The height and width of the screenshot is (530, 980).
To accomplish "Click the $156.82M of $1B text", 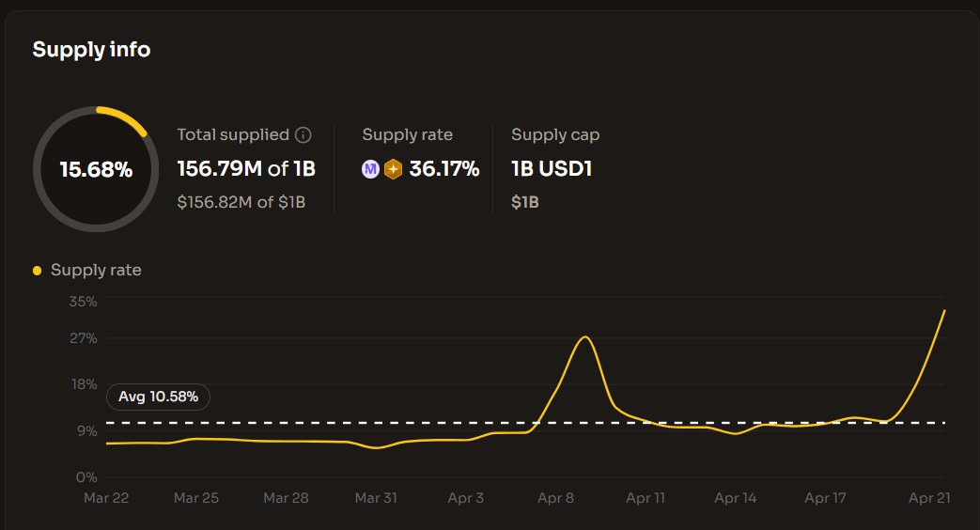I will click(x=241, y=202).
